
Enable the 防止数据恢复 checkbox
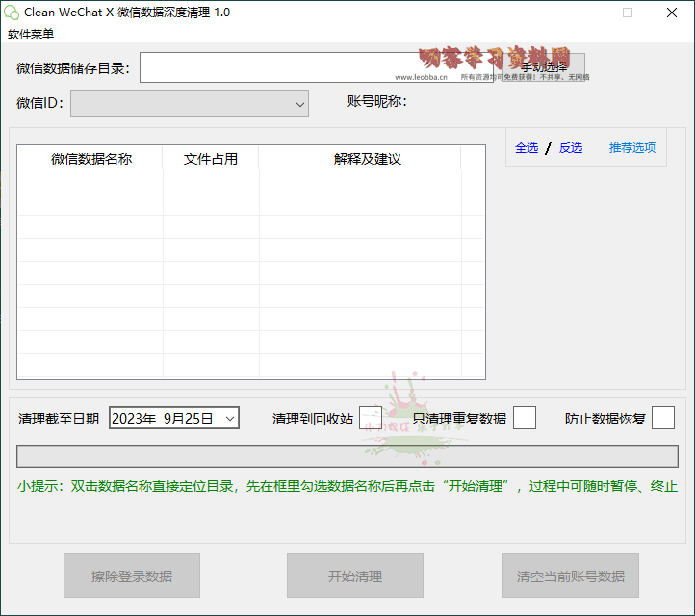pyautogui.click(x=663, y=418)
